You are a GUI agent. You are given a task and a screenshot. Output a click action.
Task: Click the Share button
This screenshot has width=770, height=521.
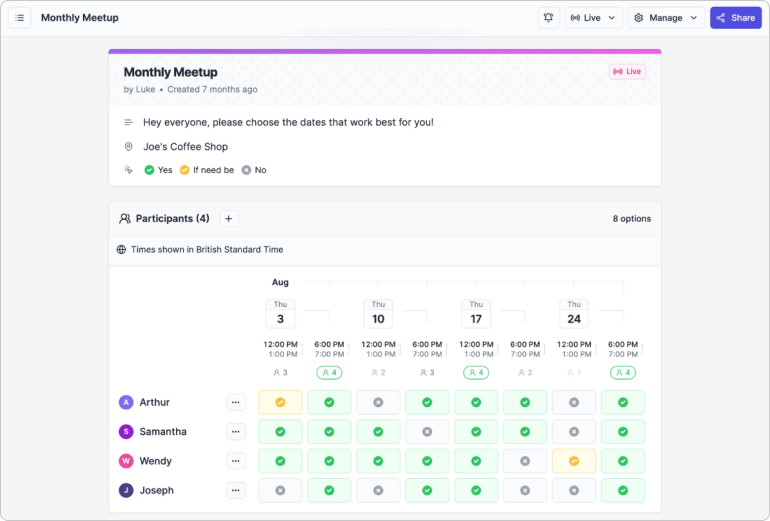(735, 18)
